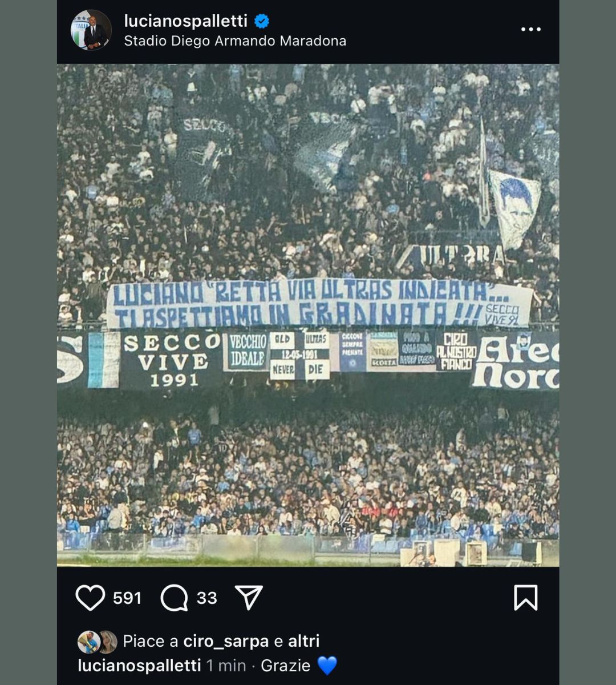Tap the blue heart emoji in caption
The image size is (616, 685).
pos(327,666)
